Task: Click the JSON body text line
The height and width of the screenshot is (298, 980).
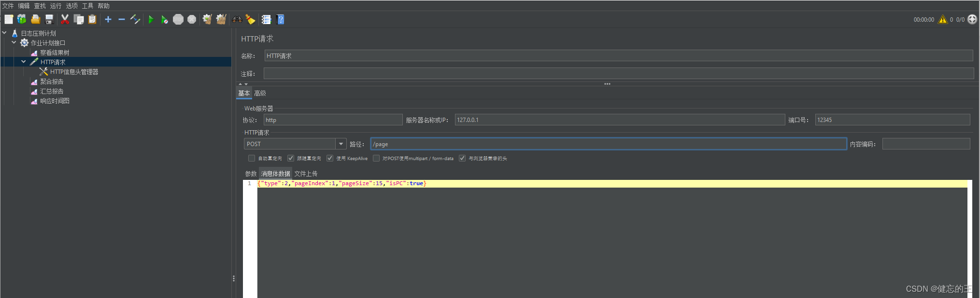Action: (341, 183)
